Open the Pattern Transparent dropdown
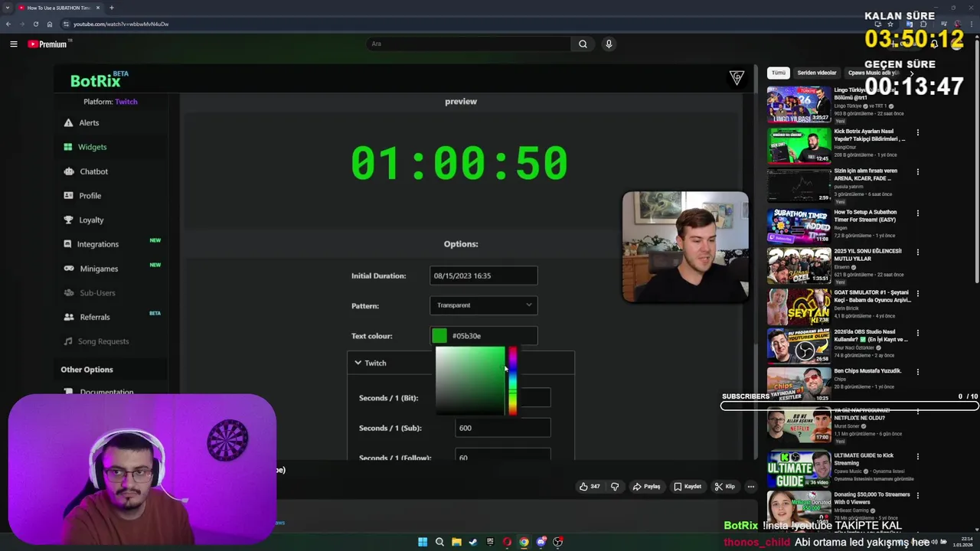Screen dimensions: 980x551 483,305
